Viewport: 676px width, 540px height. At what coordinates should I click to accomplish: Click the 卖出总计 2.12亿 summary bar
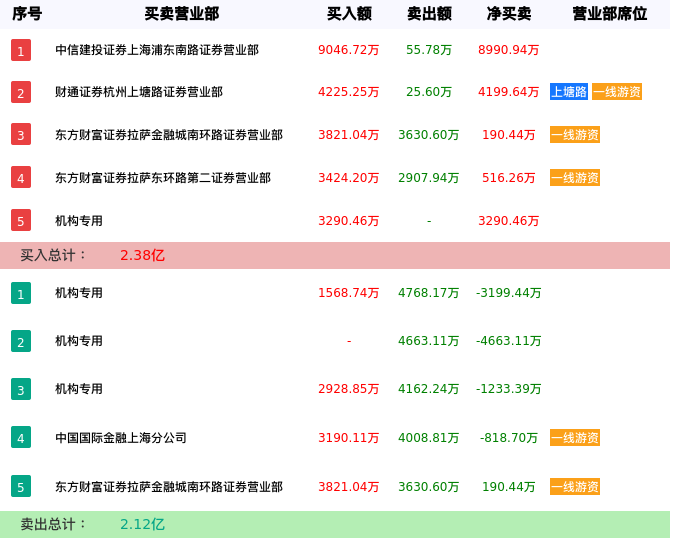[335, 524]
